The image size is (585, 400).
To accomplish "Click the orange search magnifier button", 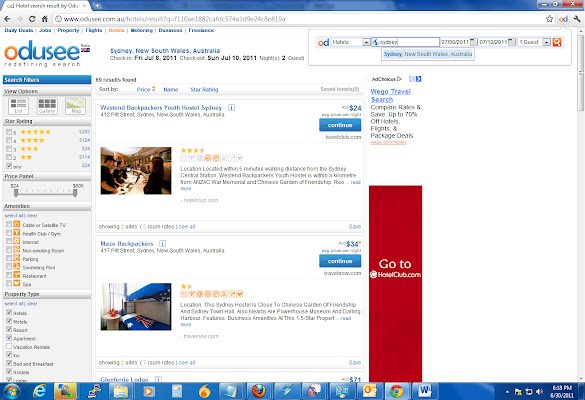I will click(557, 42).
